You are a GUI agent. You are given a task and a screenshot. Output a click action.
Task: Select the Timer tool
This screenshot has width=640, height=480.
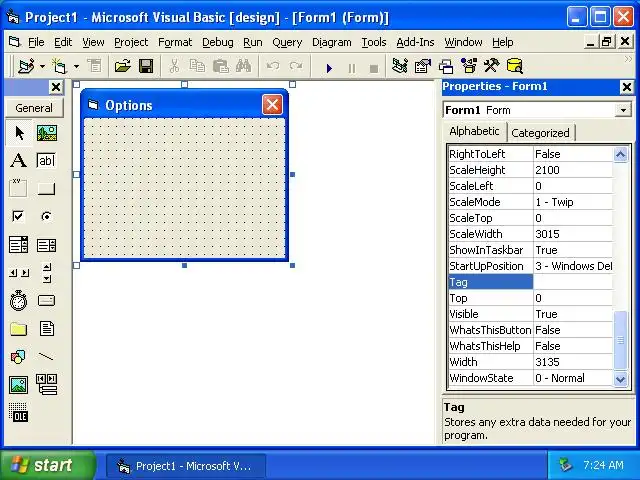click(x=19, y=301)
